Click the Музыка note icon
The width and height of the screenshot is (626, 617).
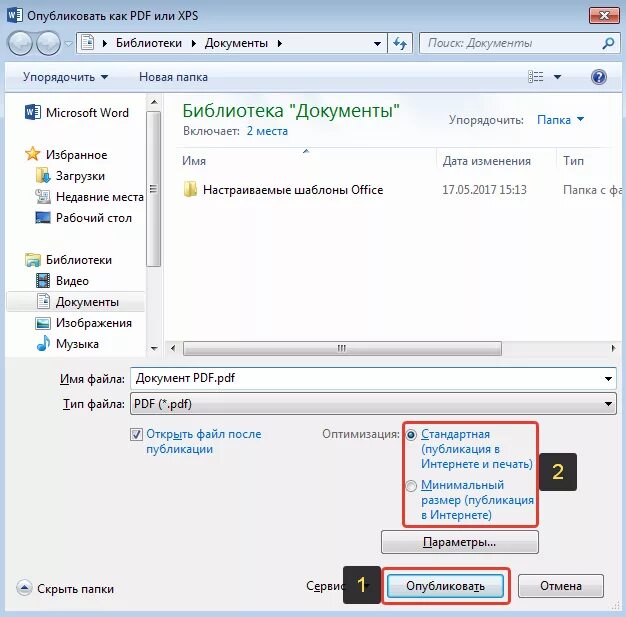click(x=43, y=343)
